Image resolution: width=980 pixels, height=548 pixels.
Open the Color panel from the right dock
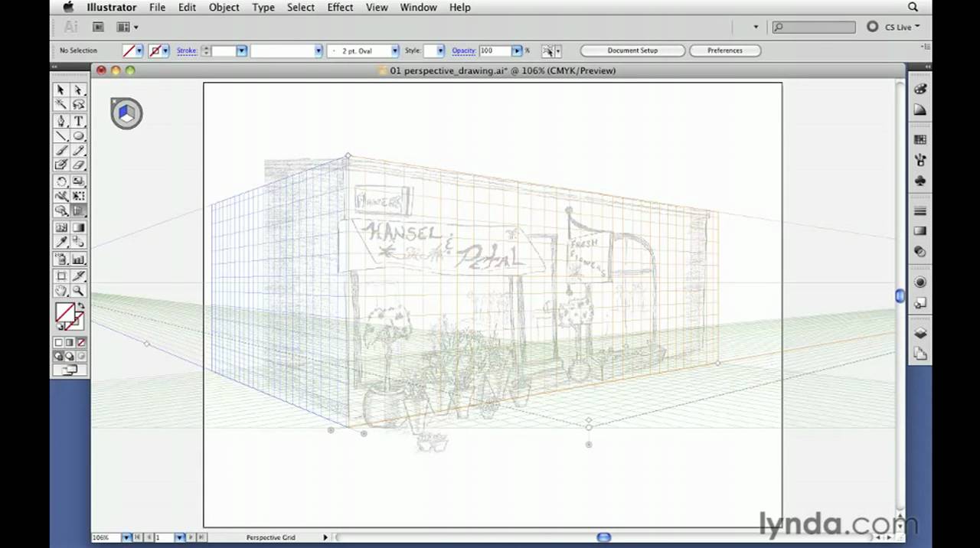pos(920,89)
